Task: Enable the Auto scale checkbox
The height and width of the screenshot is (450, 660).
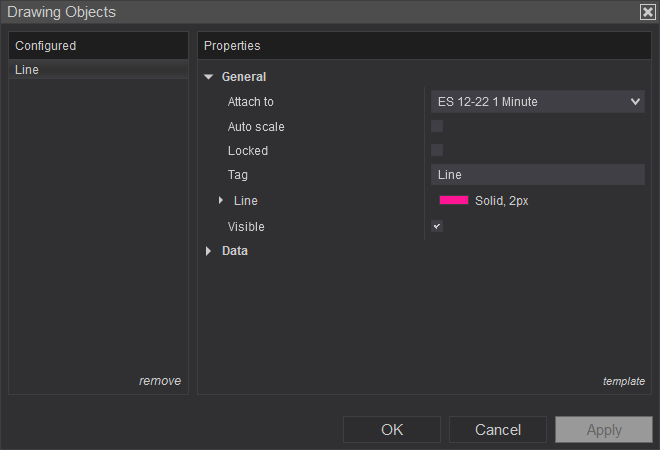Action: point(437,126)
